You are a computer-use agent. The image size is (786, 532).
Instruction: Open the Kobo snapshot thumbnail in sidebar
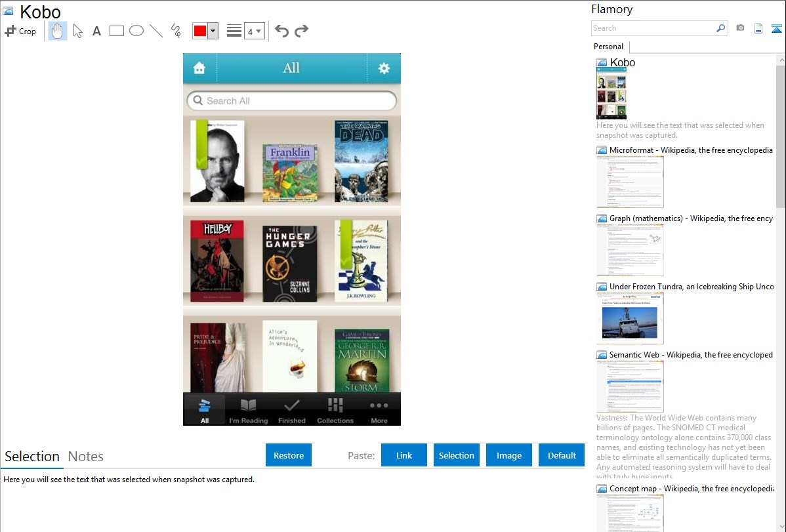(611, 94)
